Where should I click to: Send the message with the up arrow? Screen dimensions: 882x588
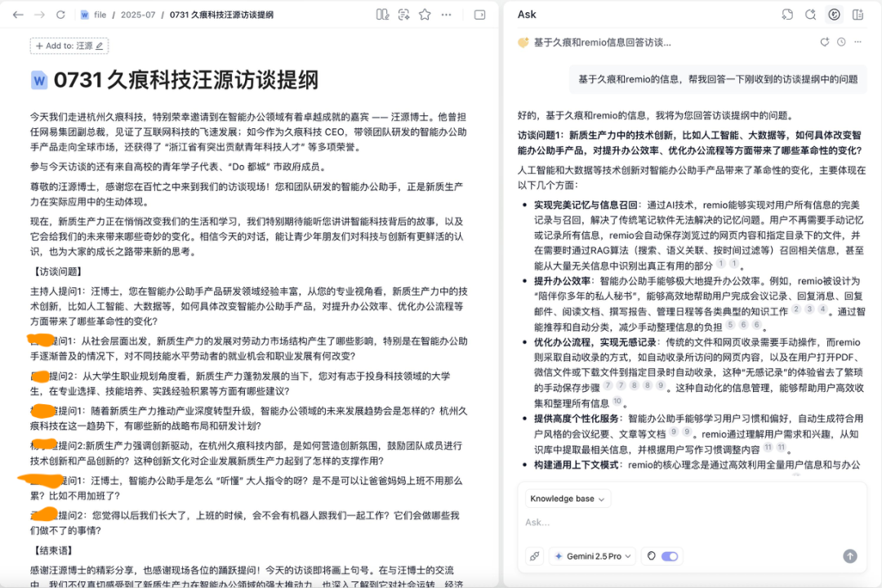tap(850, 556)
